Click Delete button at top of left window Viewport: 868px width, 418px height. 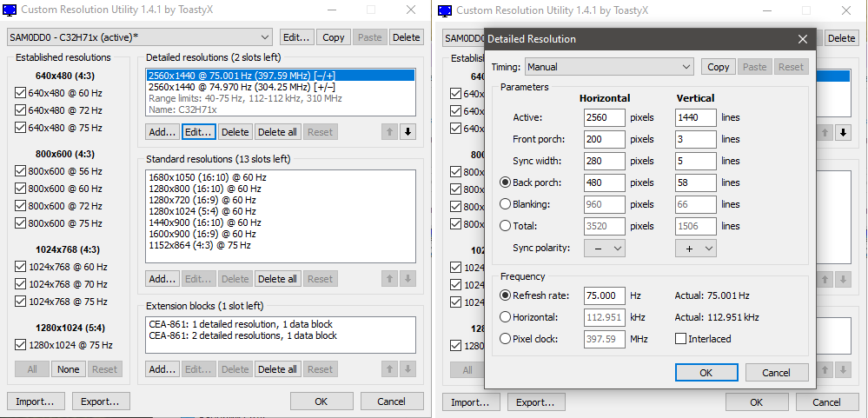(x=407, y=37)
